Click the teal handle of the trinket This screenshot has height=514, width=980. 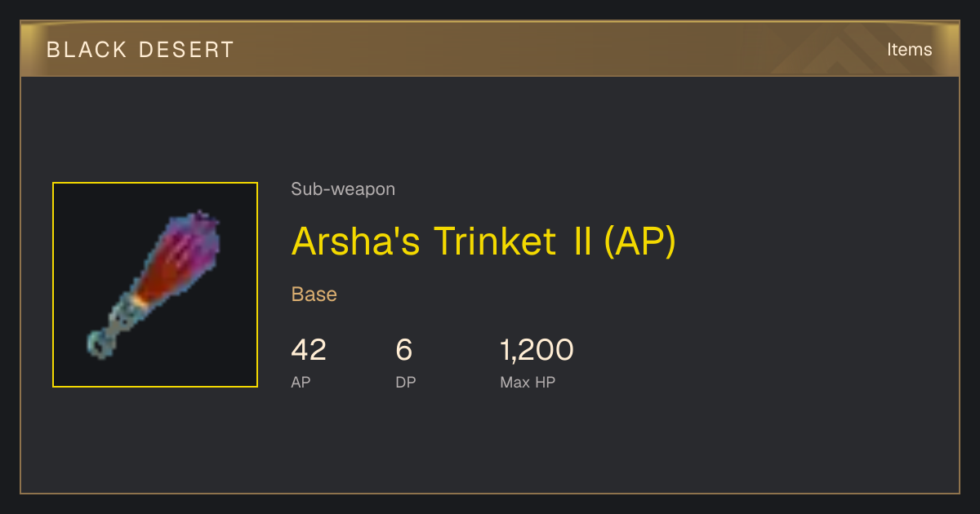click(124, 314)
